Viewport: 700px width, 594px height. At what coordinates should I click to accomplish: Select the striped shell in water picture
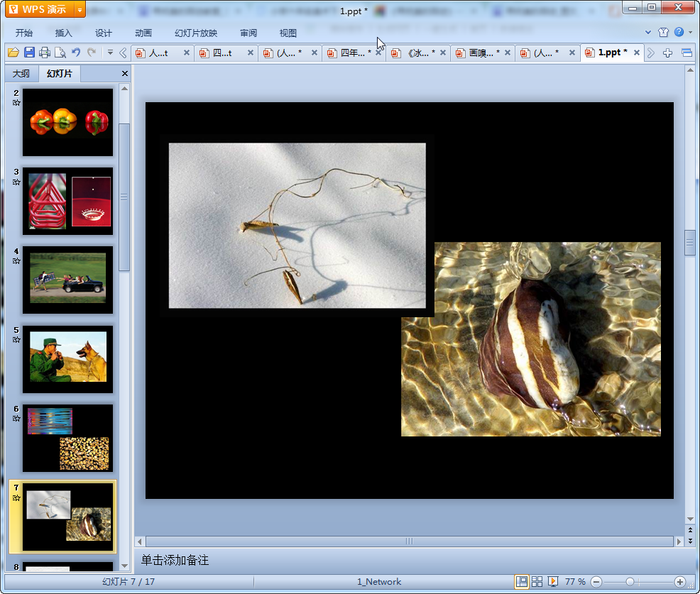[x=531, y=339]
